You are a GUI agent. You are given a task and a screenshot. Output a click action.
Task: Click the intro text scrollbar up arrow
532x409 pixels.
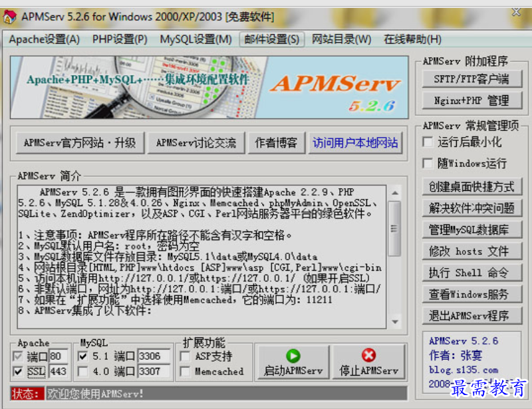[395, 193]
